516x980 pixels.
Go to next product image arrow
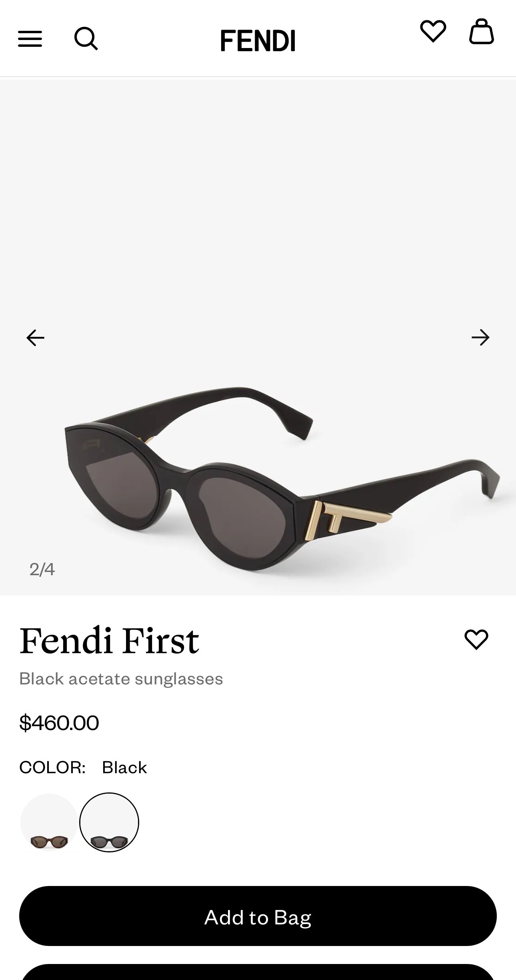(480, 338)
